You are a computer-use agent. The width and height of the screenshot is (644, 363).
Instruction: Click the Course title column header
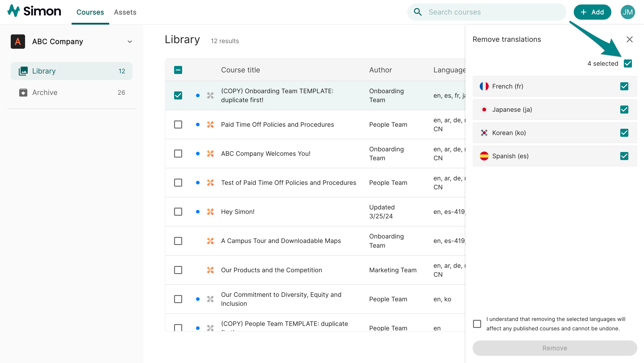click(240, 70)
